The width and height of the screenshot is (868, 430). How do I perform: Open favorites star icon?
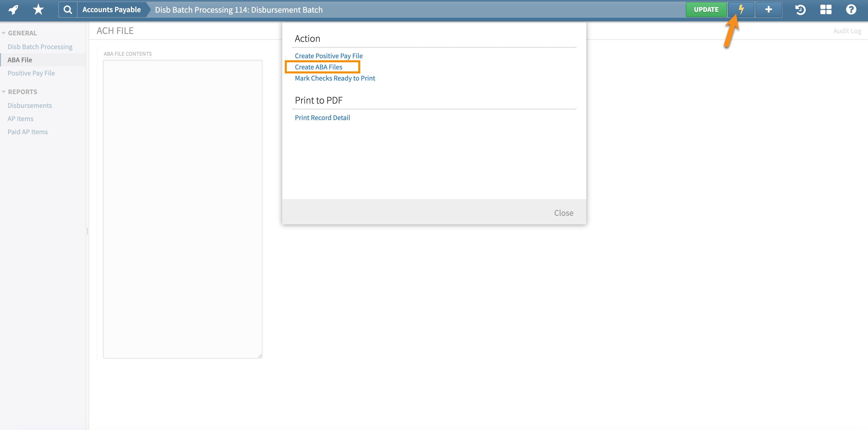pyautogui.click(x=38, y=9)
